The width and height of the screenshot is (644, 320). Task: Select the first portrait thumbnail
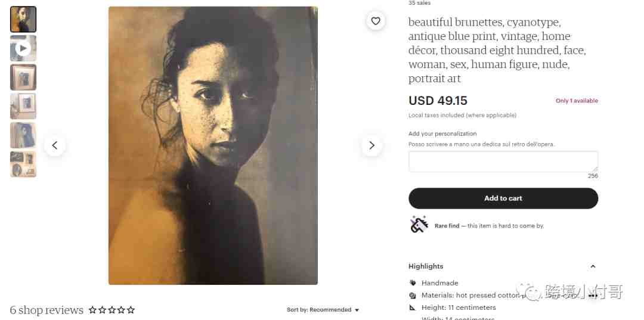[23, 19]
